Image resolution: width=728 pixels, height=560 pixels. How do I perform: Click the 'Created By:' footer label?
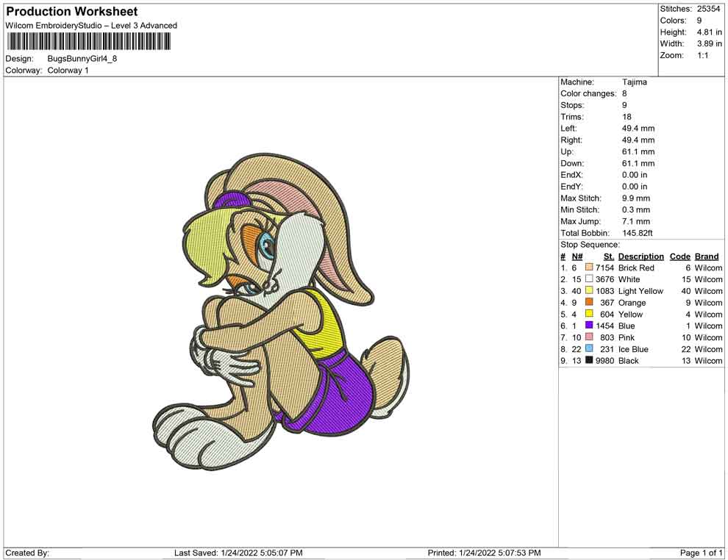[27, 553]
